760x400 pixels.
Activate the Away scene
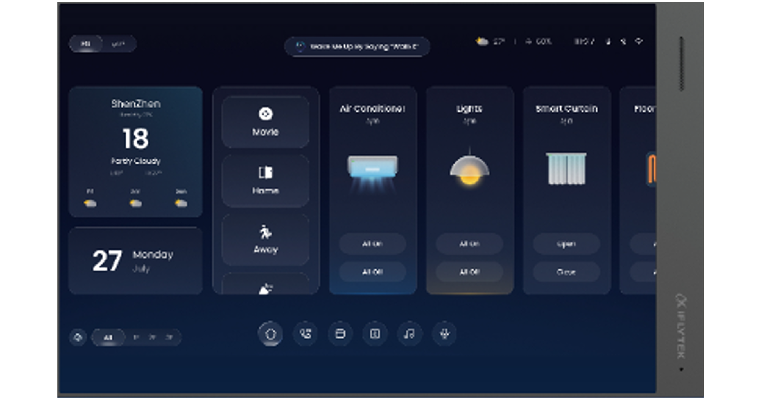tap(265, 239)
